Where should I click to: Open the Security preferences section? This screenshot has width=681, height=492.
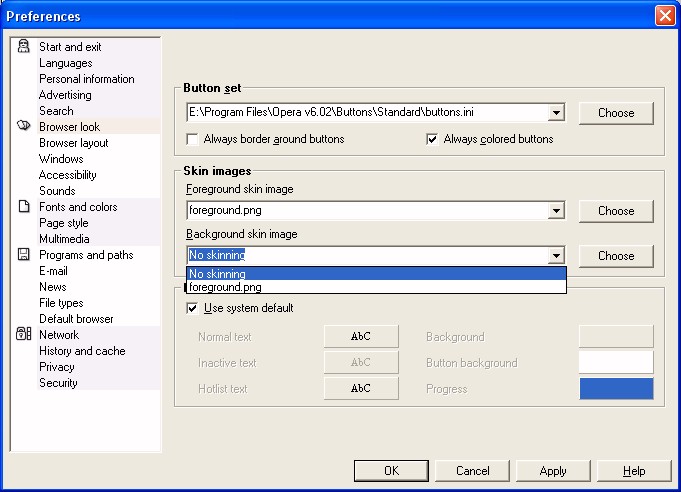click(58, 383)
